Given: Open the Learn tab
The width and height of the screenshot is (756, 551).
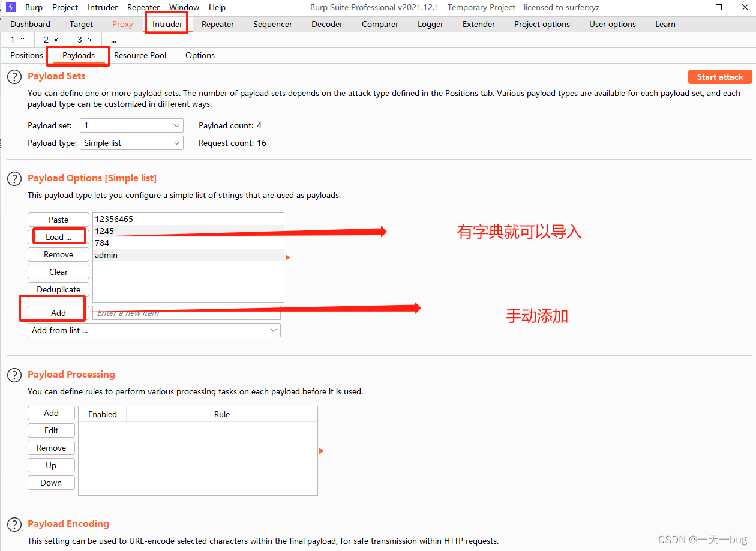Looking at the screenshot, I should tap(665, 24).
